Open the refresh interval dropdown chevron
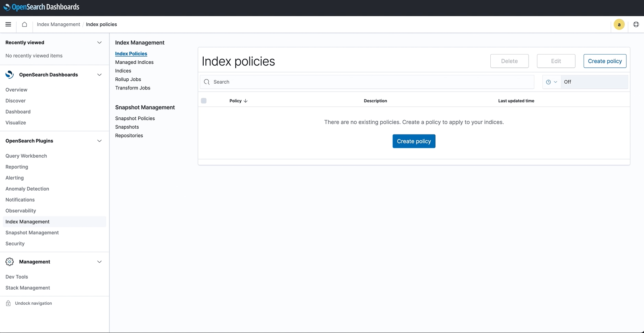 coord(555,82)
